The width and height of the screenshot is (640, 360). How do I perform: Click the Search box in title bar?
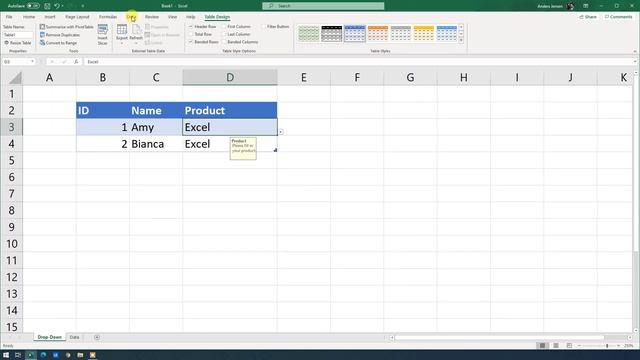323,6
